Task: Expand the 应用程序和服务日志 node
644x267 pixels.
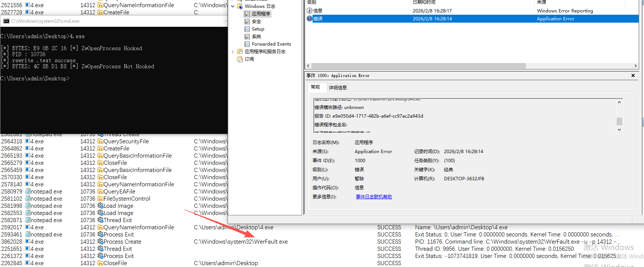Action: tap(233, 52)
